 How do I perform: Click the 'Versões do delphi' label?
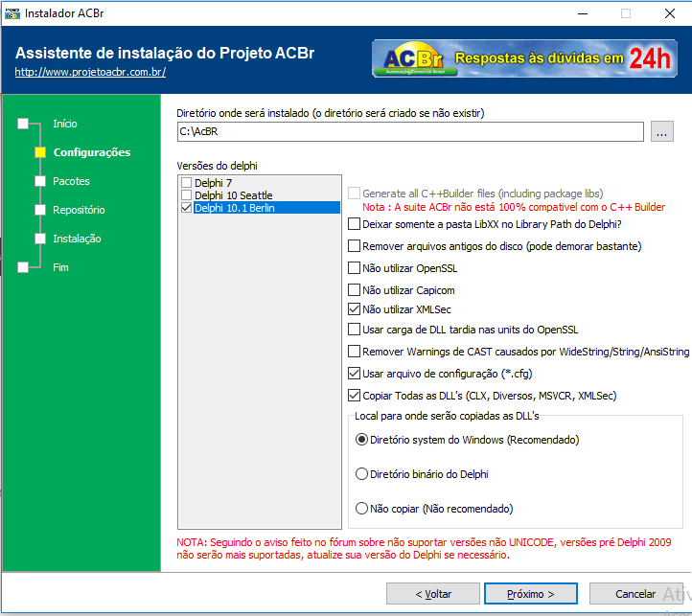coord(218,166)
